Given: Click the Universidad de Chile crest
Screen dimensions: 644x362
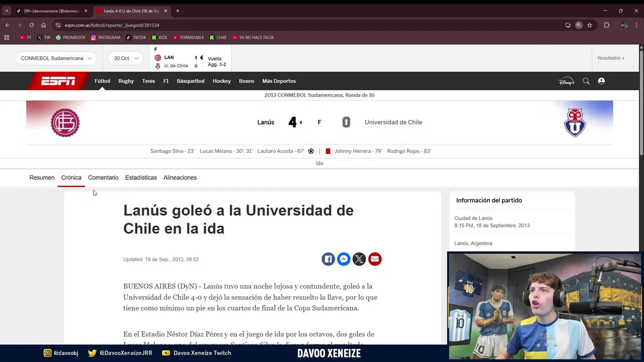Looking at the screenshot, I should [x=575, y=122].
